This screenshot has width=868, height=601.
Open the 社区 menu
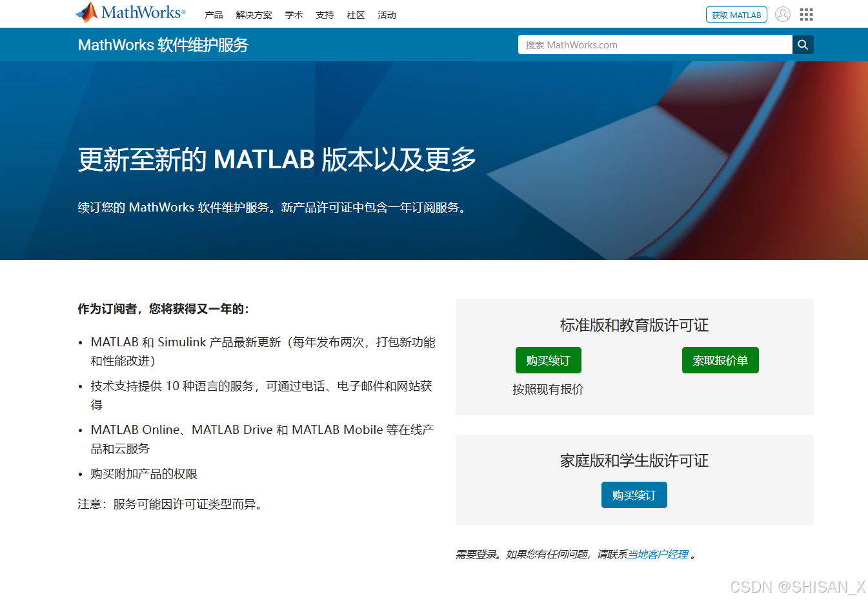[356, 15]
